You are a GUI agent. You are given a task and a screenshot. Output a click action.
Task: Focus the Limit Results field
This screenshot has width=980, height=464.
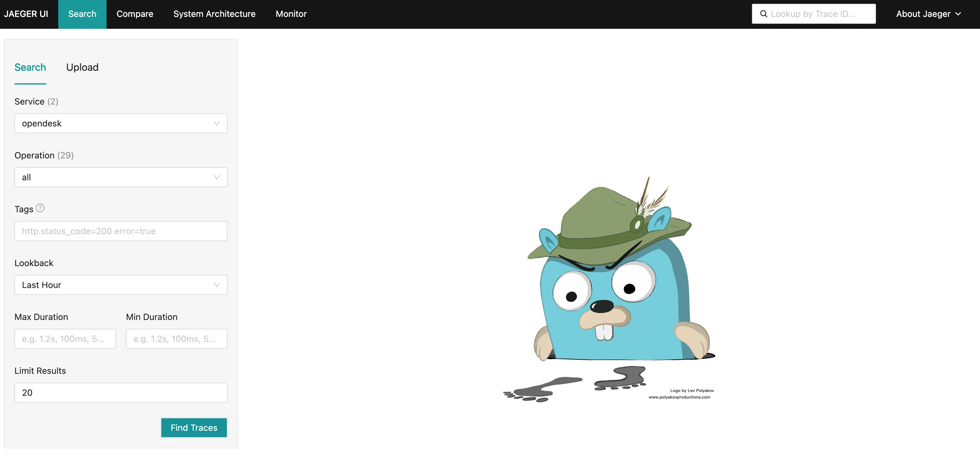(121, 393)
